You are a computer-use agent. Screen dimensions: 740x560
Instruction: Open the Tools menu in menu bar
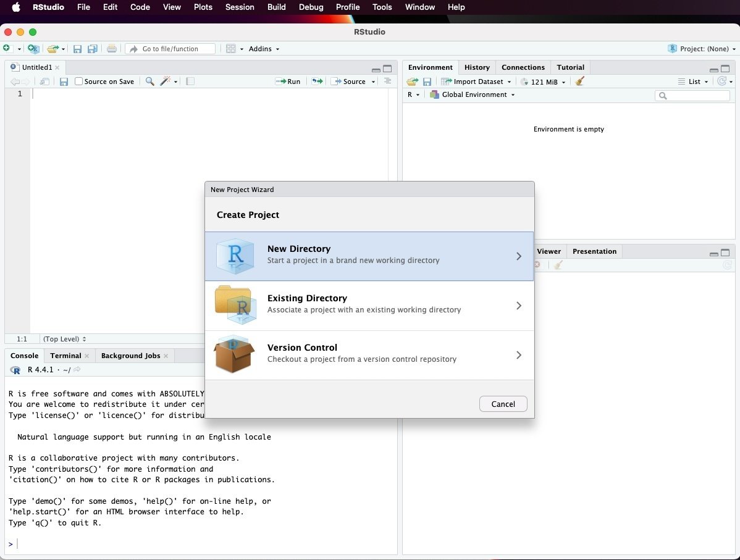coord(382,7)
